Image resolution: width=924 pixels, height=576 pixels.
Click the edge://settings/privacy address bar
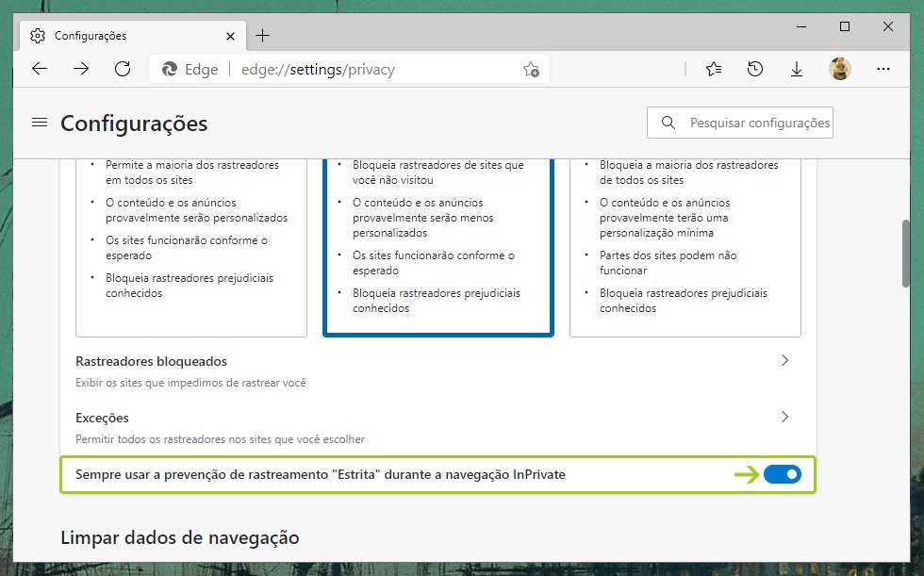click(x=350, y=70)
